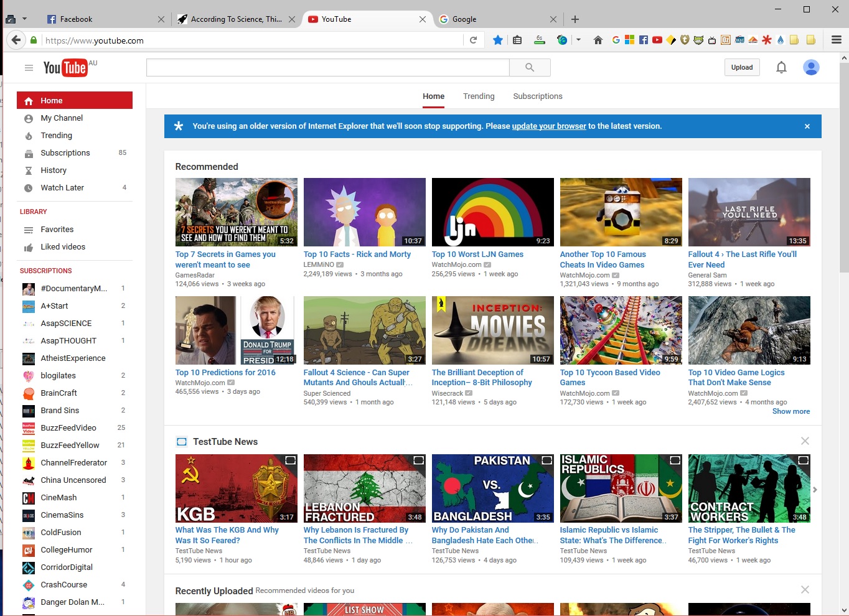
Task: Open the browser's hamburger menu
Action: [x=837, y=40]
